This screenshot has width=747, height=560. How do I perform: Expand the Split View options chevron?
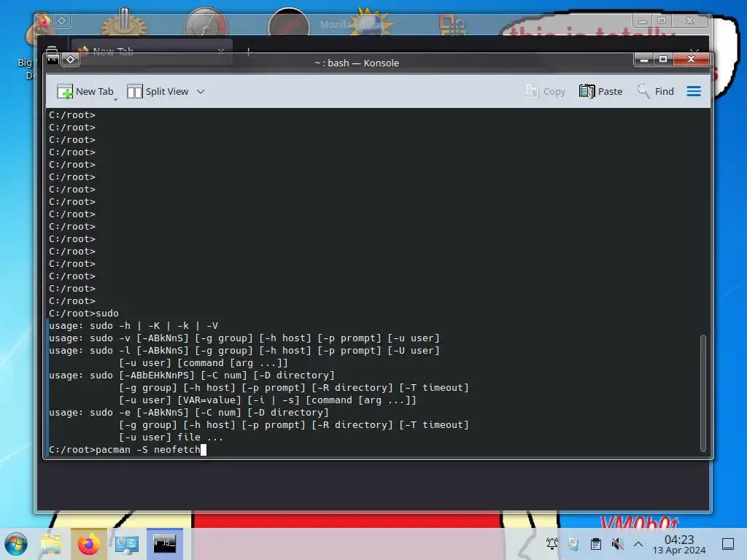click(x=201, y=91)
